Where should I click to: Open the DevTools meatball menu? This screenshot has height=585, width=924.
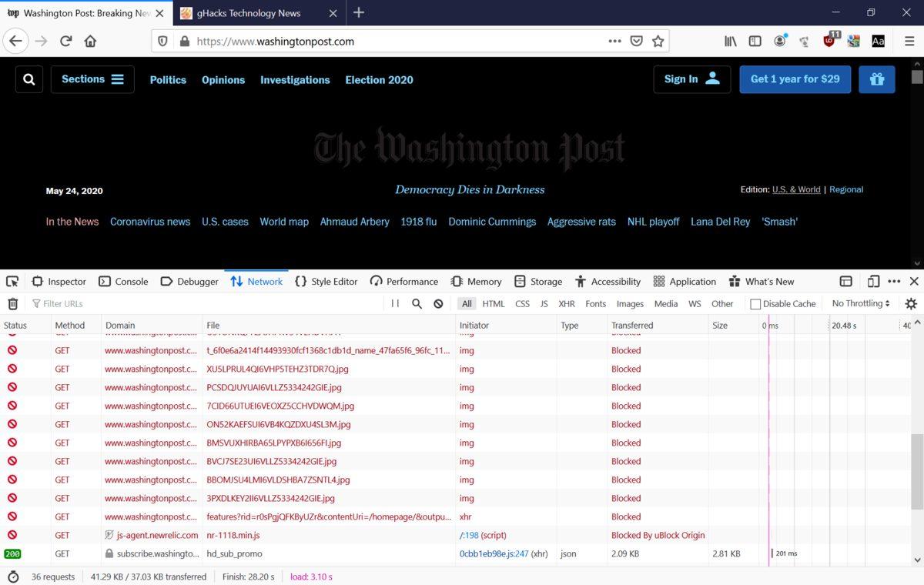point(895,281)
